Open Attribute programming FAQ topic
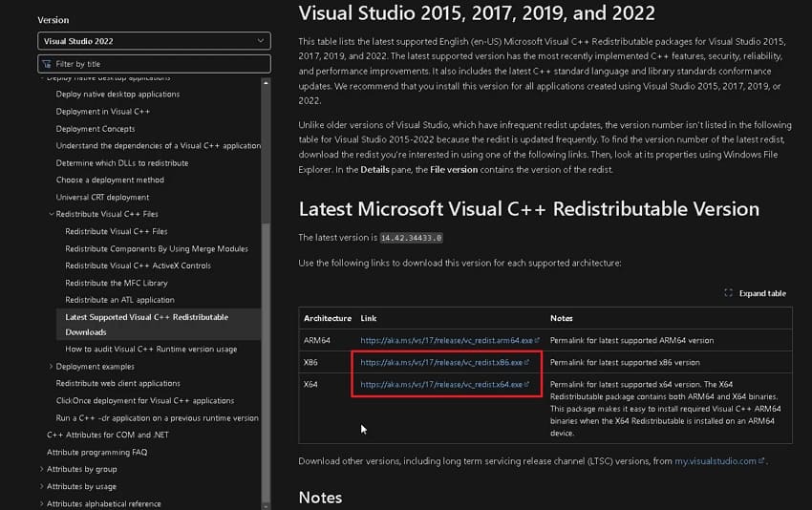Screen dimensions: 812x510 96,452
